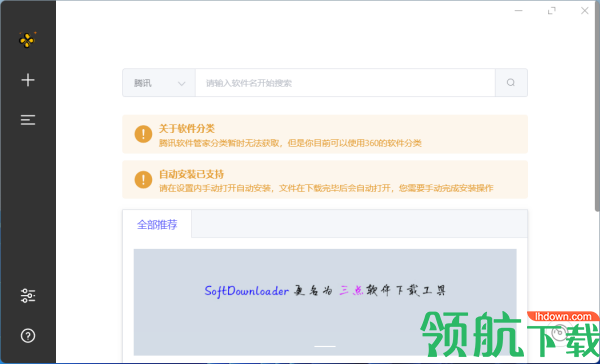Click the magnifier search button
This screenshot has width=600, height=364.
coord(511,83)
